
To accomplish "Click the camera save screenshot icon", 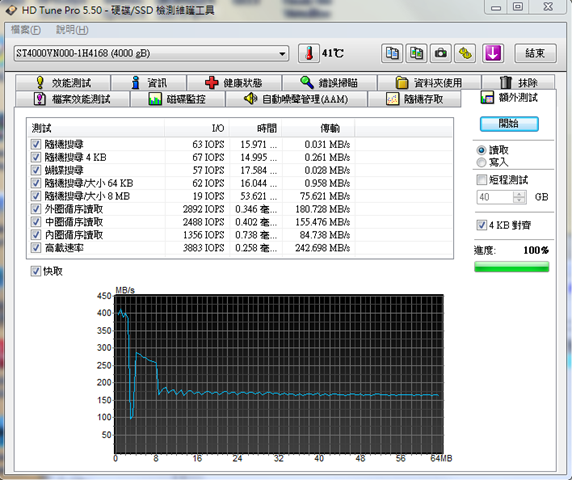I will click(x=440, y=53).
